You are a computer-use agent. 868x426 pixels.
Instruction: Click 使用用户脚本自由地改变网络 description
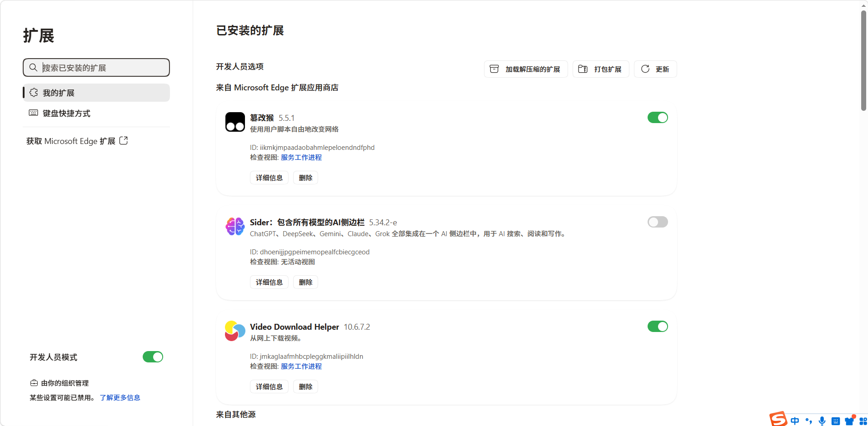pos(294,129)
